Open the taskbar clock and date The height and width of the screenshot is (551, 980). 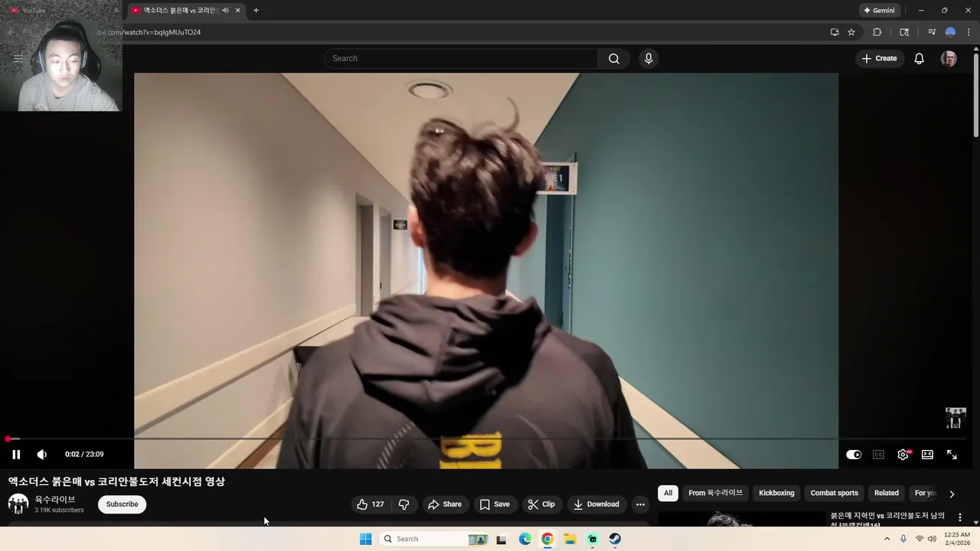957,539
